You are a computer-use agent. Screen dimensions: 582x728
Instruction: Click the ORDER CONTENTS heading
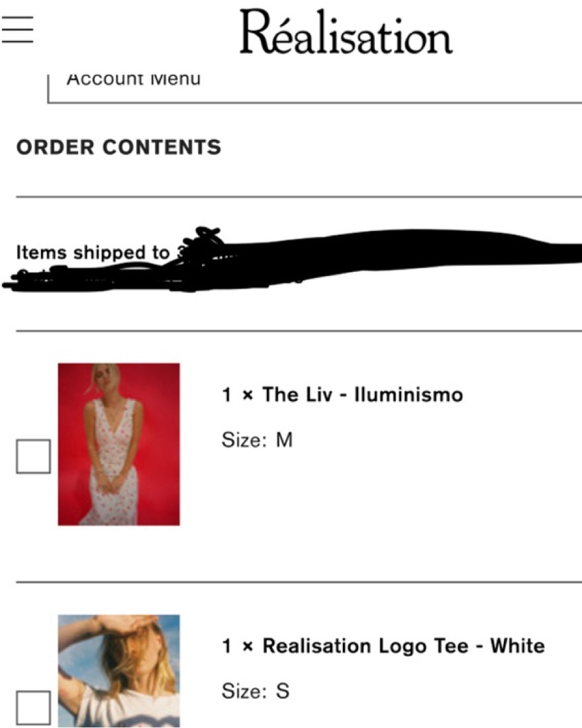[x=119, y=147]
